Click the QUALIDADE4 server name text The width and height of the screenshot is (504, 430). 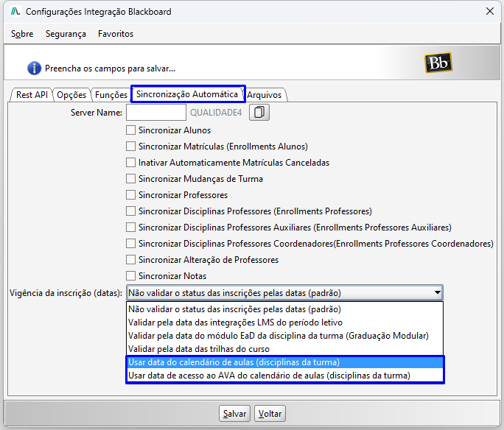click(216, 113)
